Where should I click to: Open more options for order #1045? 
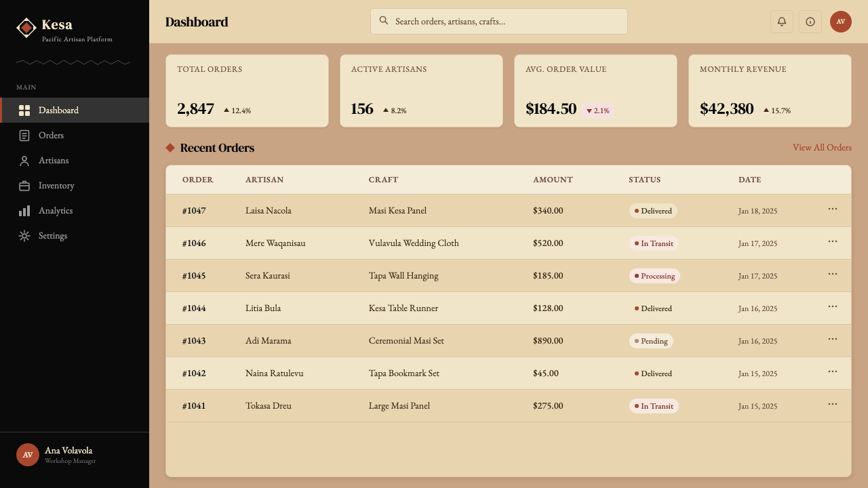(833, 274)
